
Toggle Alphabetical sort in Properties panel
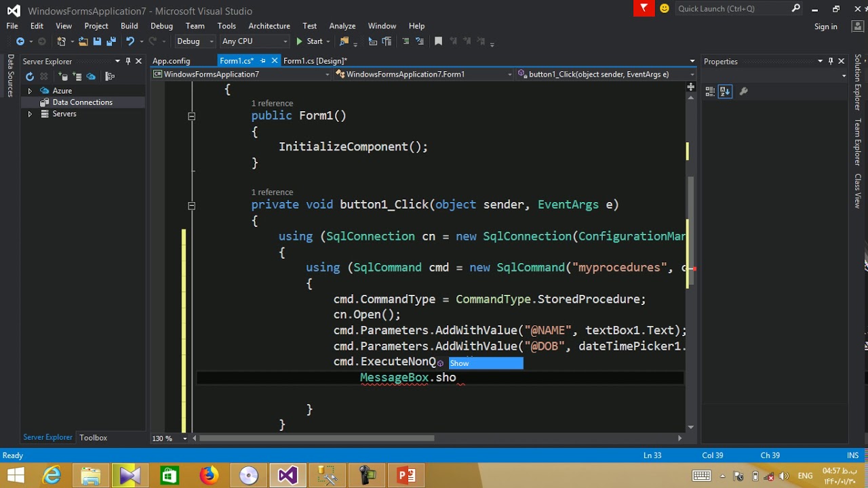point(725,91)
